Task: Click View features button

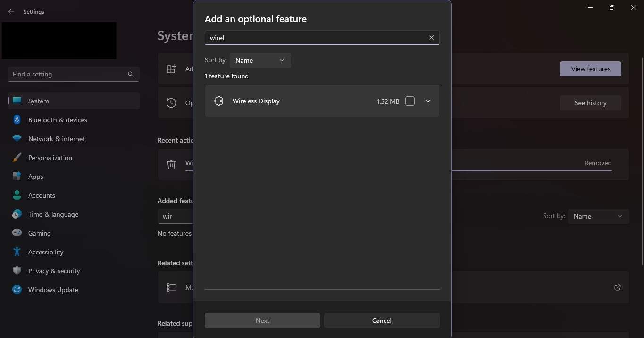Action: 591,69
